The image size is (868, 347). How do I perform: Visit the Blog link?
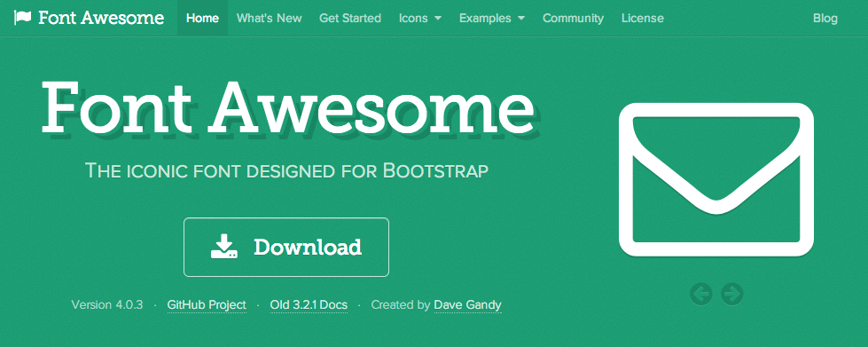pos(825,19)
